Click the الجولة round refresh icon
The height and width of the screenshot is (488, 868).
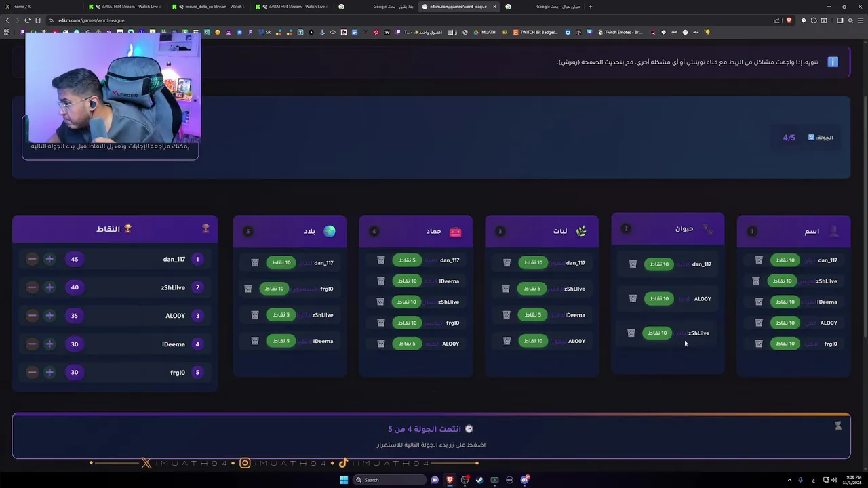811,138
